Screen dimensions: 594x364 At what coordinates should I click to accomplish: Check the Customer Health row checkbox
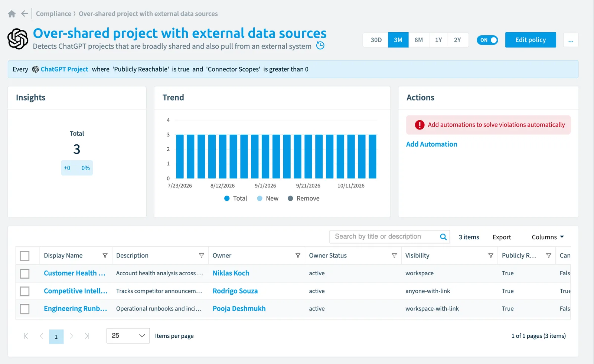pyautogui.click(x=25, y=274)
